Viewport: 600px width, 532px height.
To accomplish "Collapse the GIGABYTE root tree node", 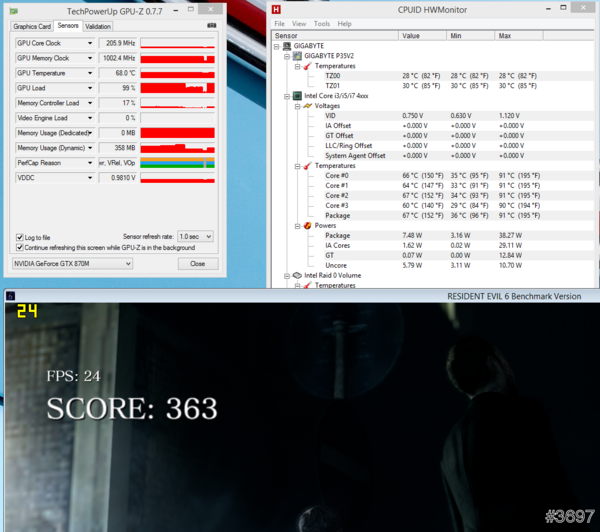I will [277, 47].
